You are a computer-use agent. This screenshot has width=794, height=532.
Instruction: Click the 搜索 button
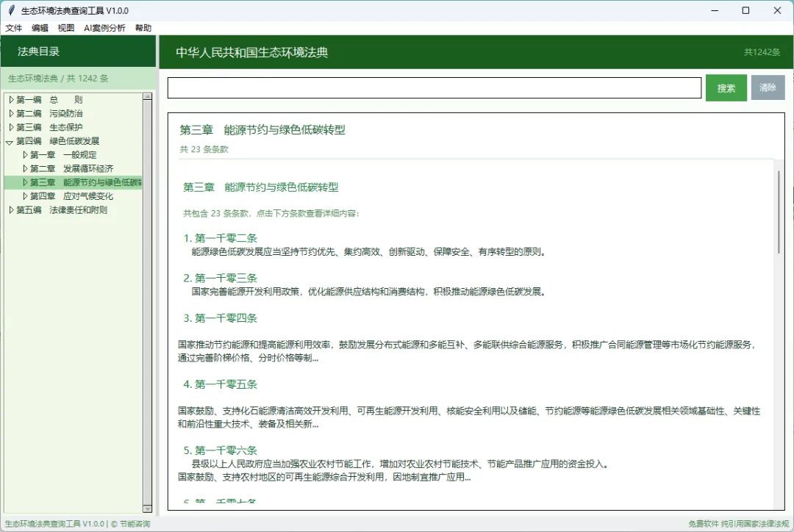point(726,88)
